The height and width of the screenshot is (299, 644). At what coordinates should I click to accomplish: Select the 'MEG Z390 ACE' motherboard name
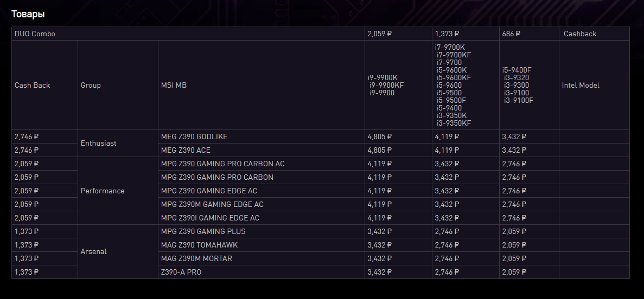pos(186,150)
